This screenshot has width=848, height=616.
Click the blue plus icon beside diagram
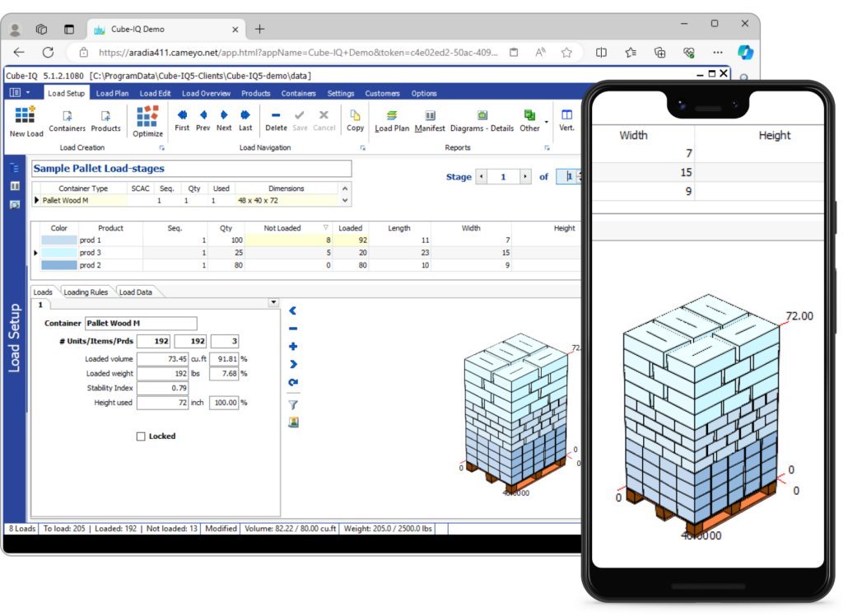[x=292, y=347]
